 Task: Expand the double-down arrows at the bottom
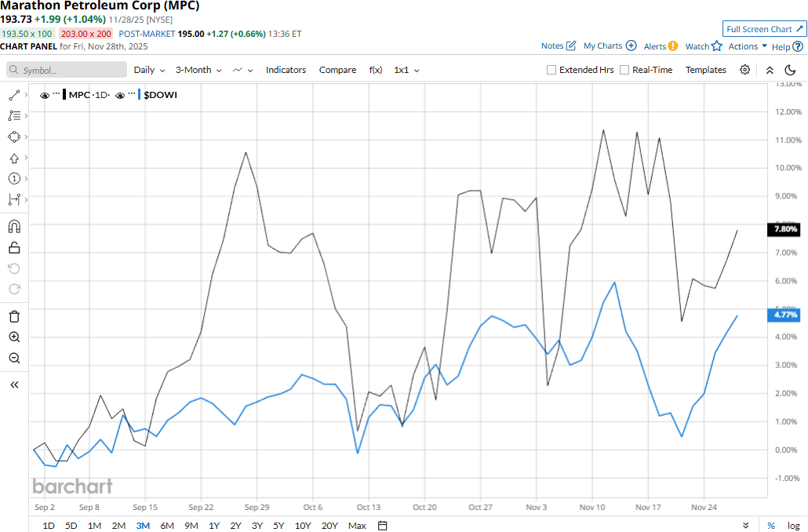tap(746, 525)
